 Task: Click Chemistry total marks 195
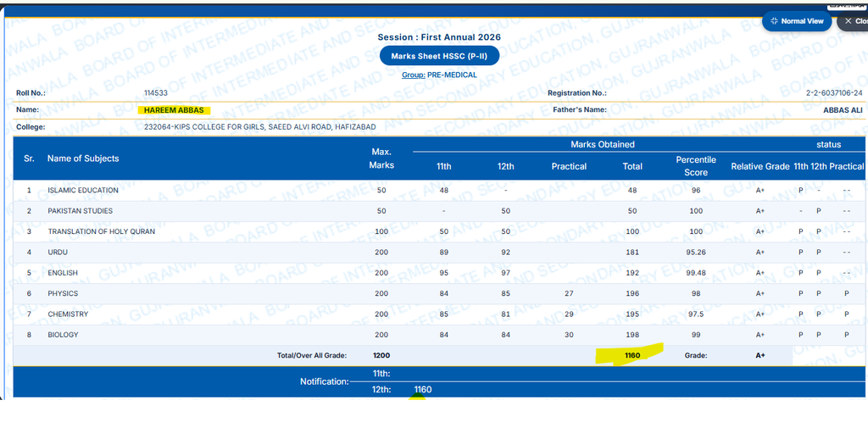coord(632,314)
